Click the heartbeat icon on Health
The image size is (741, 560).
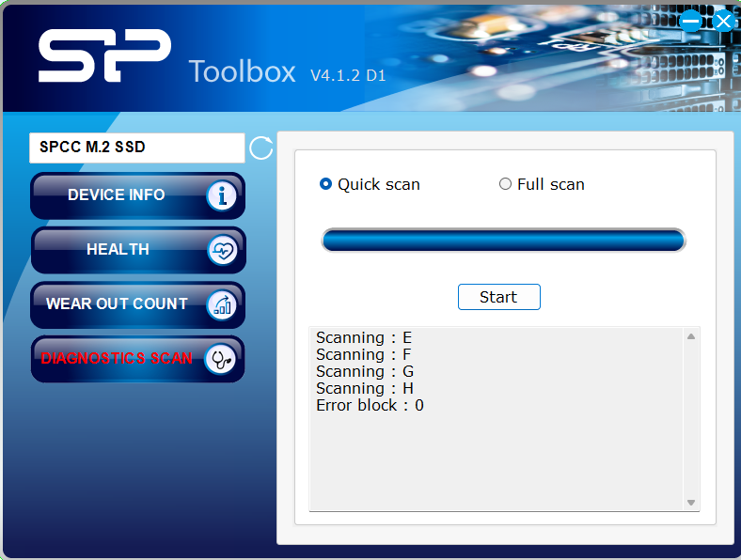point(223,250)
